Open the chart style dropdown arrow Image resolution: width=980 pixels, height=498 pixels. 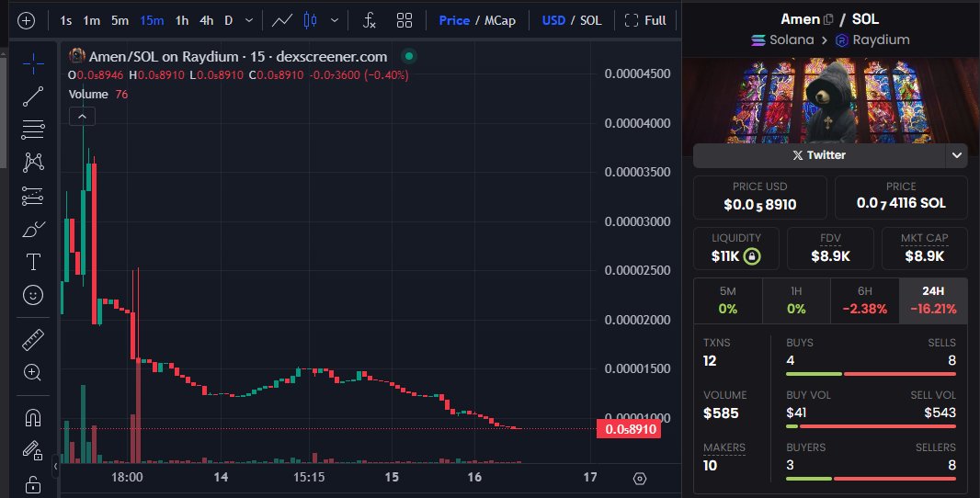[335, 20]
